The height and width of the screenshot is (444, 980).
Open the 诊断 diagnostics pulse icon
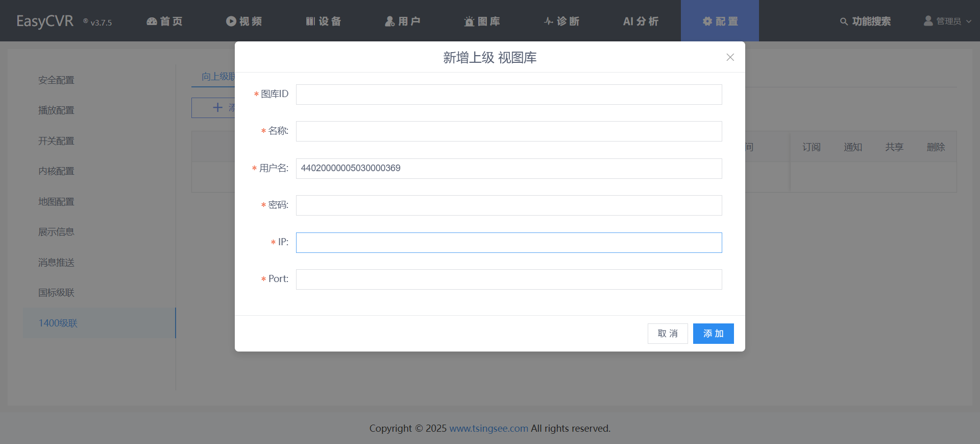coord(549,21)
